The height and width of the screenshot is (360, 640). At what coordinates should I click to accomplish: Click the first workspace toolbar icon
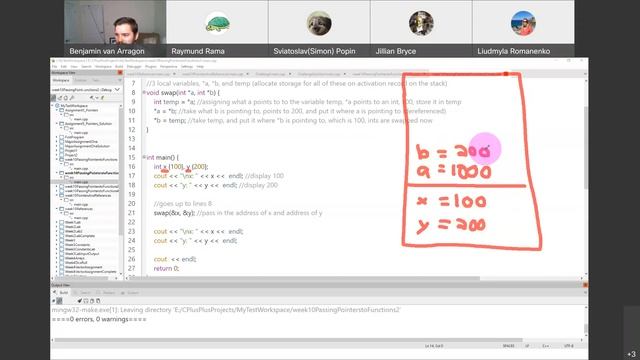pos(53,98)
